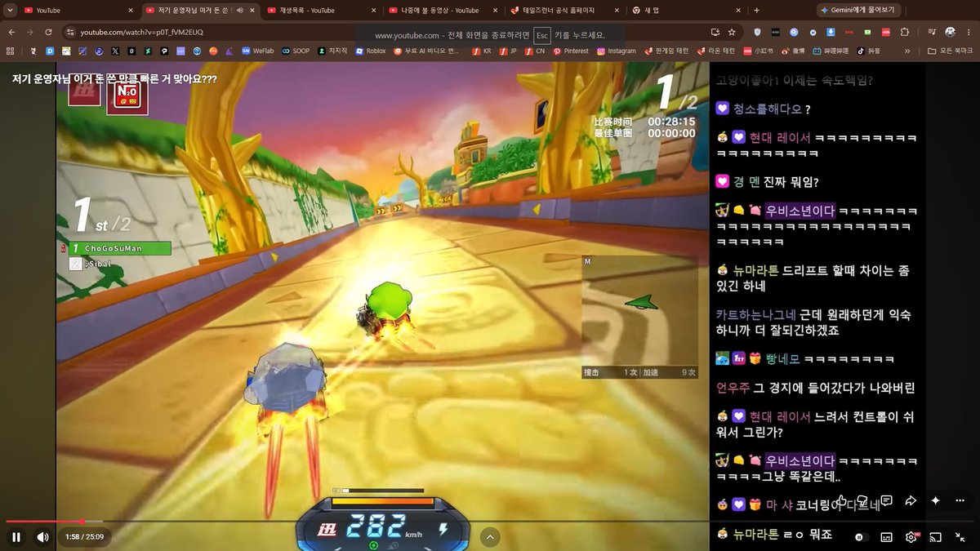
Task: Click the shield extension icon
Action: pos(757,32)
